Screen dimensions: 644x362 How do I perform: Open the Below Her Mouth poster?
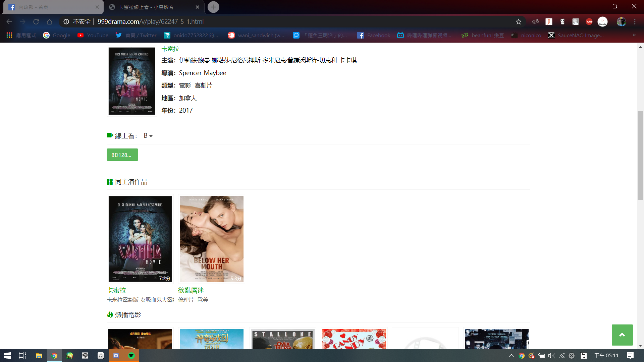[212, 239]
